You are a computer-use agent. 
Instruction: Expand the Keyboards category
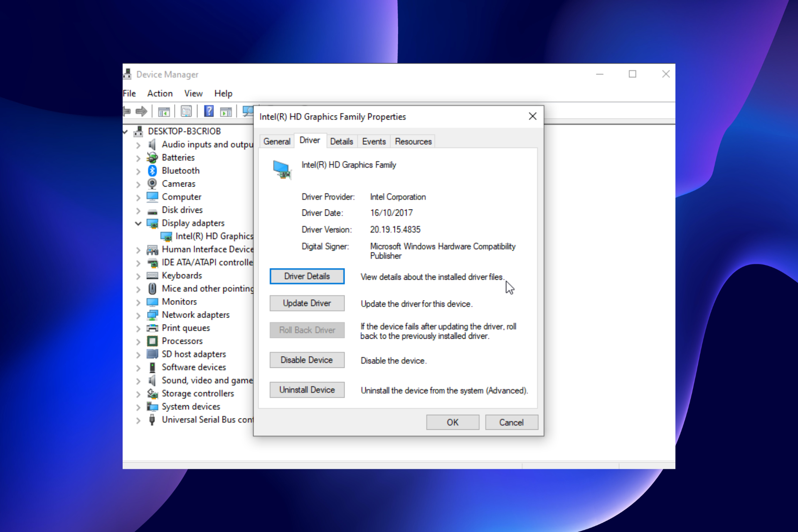point(138,276)
